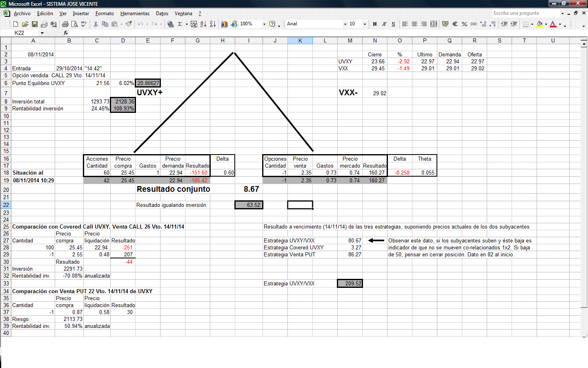Open Microsoft Excel Help icon
The height and width of the screenshot is (368, 588).
pos(272,24)
